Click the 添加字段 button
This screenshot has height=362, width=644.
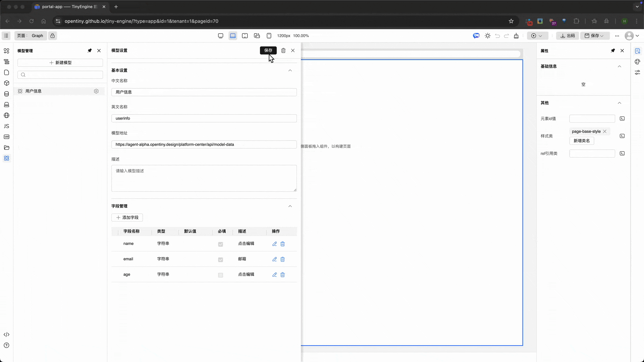tap(127, 218)
